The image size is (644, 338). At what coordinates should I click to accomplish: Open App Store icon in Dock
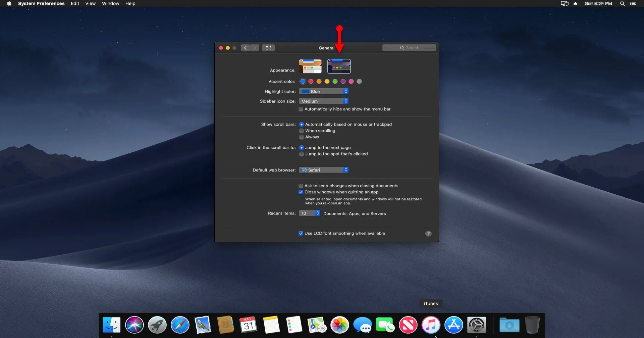[454, 325]
